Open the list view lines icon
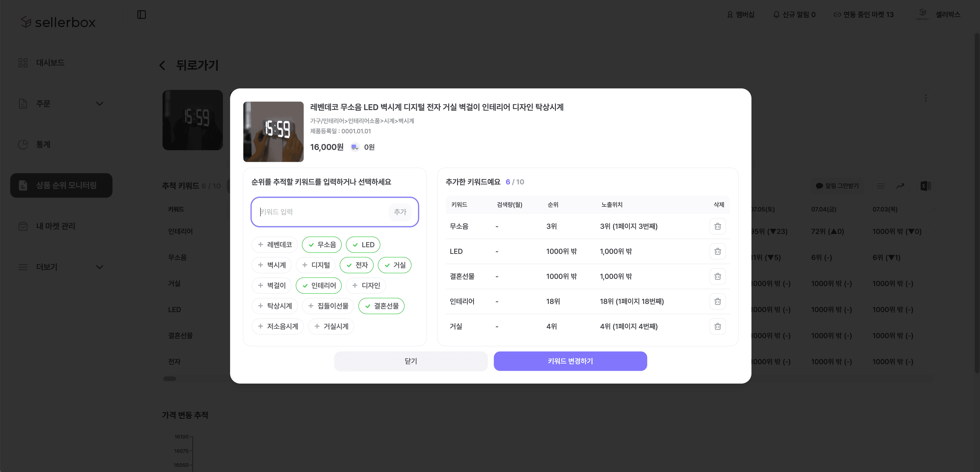Viewport: 980px width, 472px height. pos(881,186)
